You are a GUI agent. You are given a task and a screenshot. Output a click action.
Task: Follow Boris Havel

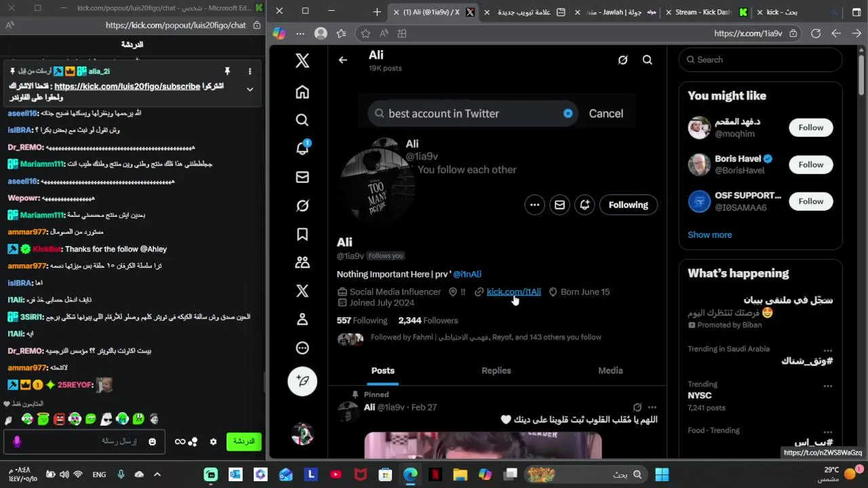810,164
